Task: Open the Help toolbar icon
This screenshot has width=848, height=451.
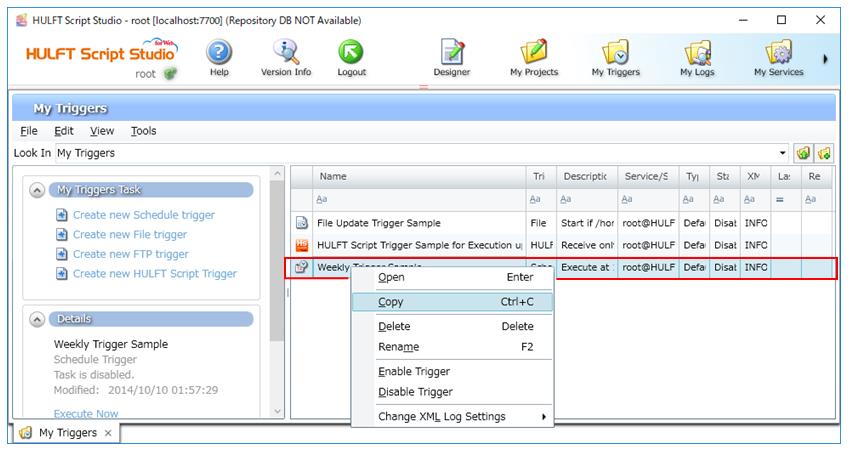Action: click(x=219, y=53)
